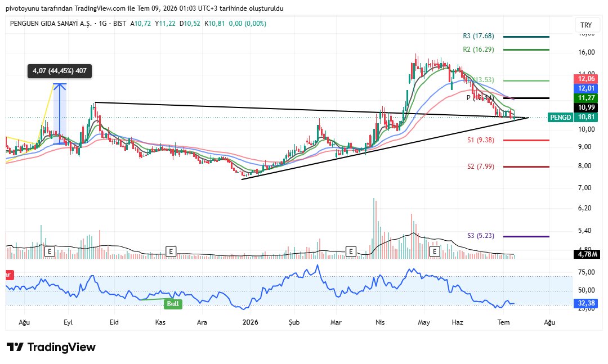
Task: Click the 9,00 price axis value
Action: 586,146
